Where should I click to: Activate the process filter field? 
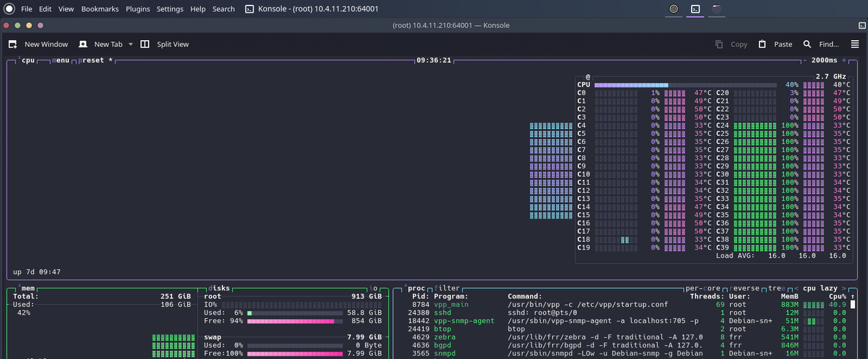[x=447, y=288]
